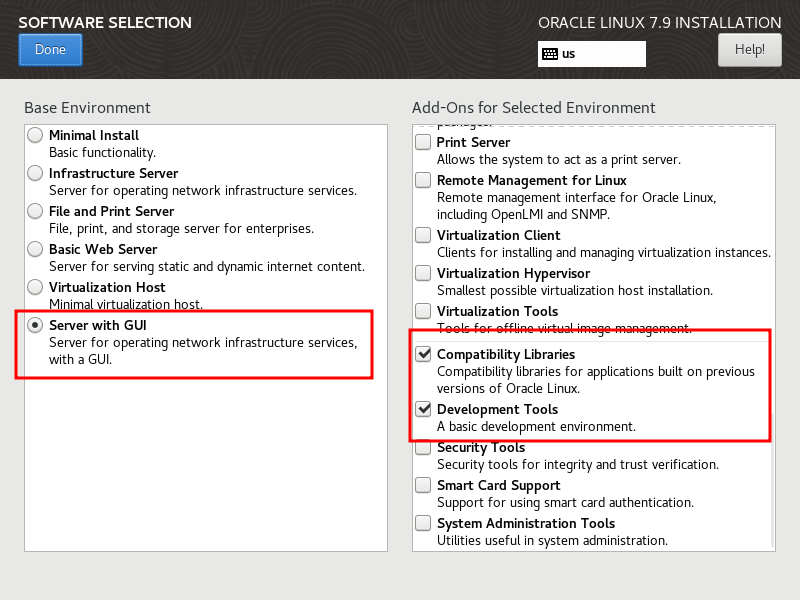
Task: Uncheck the Development Tools checkbox
Action: (423, 409)
